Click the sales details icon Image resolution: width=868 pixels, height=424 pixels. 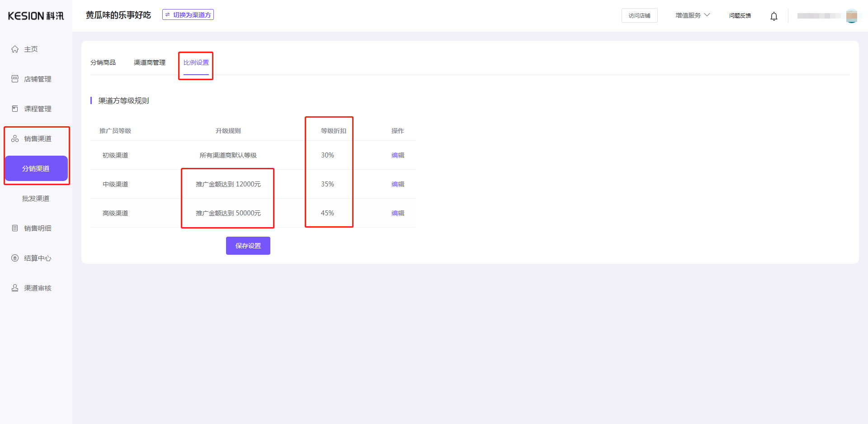click(x=15, y=228)
